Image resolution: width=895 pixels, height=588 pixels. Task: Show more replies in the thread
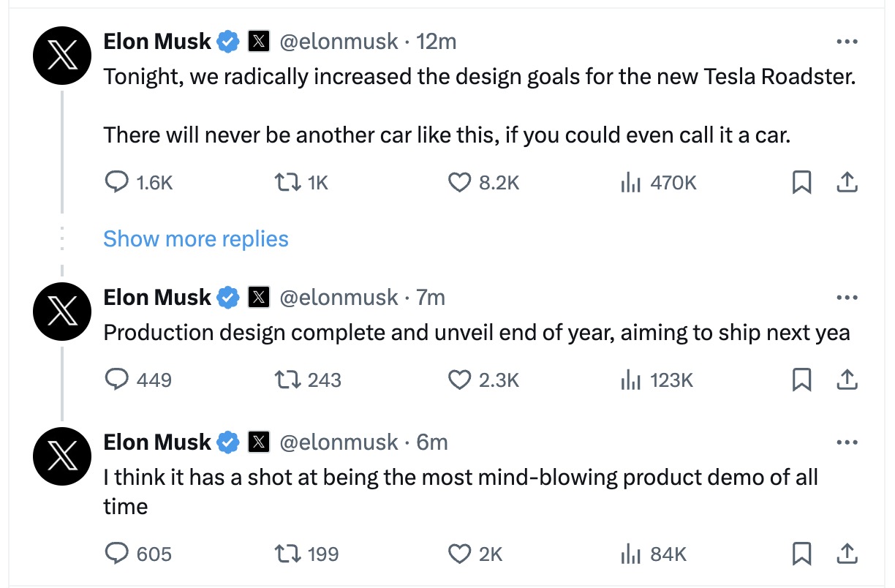(x=196, y=239)
